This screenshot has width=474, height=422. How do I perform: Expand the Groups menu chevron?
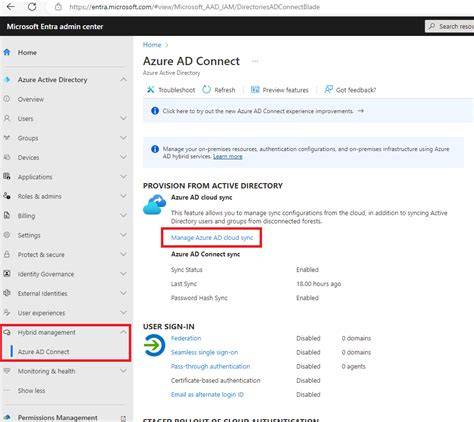[123, 138]
